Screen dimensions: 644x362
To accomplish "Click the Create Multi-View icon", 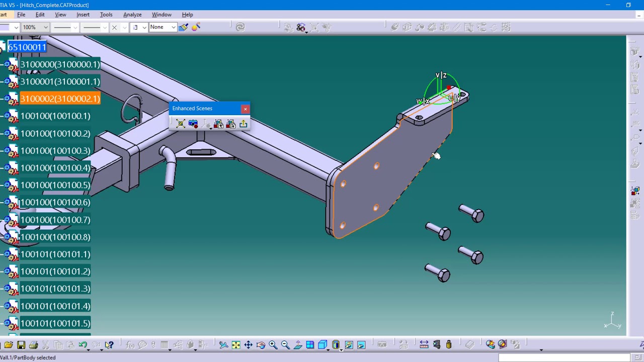I will coord(310,345).
